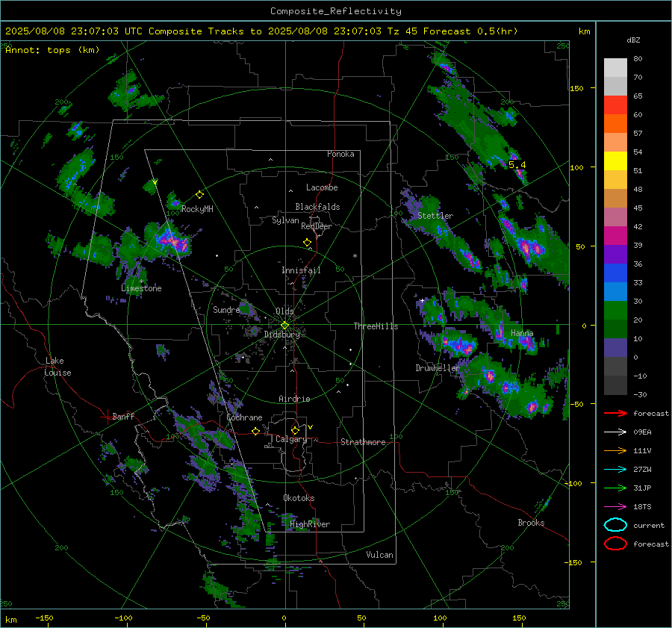Click the Okotoks town label
Viewport: 672px width, 628px height.
pos(299,498)
